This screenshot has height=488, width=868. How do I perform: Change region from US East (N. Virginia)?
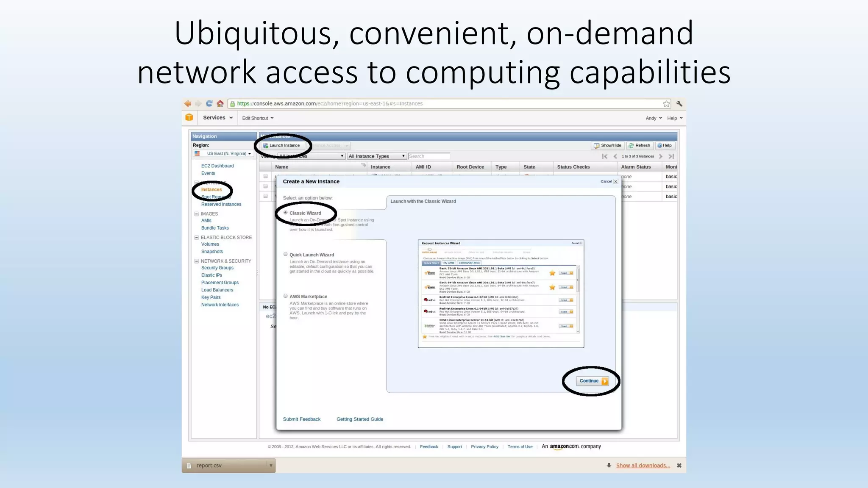[223, 153]
